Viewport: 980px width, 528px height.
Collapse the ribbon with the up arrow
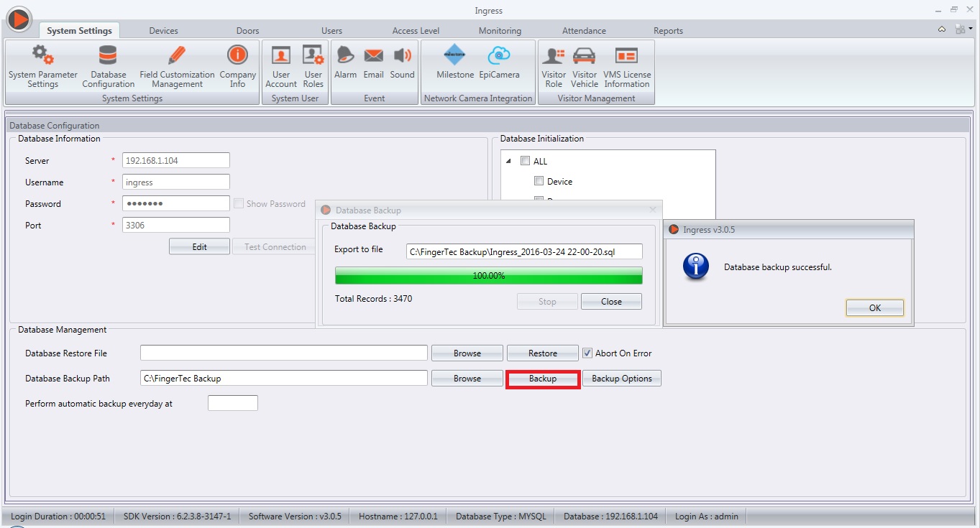(942, 29)
